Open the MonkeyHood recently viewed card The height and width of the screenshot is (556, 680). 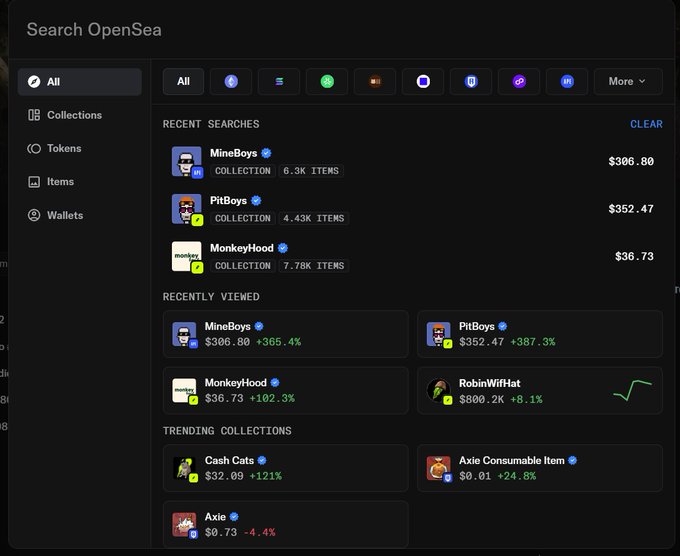point(286,390)
